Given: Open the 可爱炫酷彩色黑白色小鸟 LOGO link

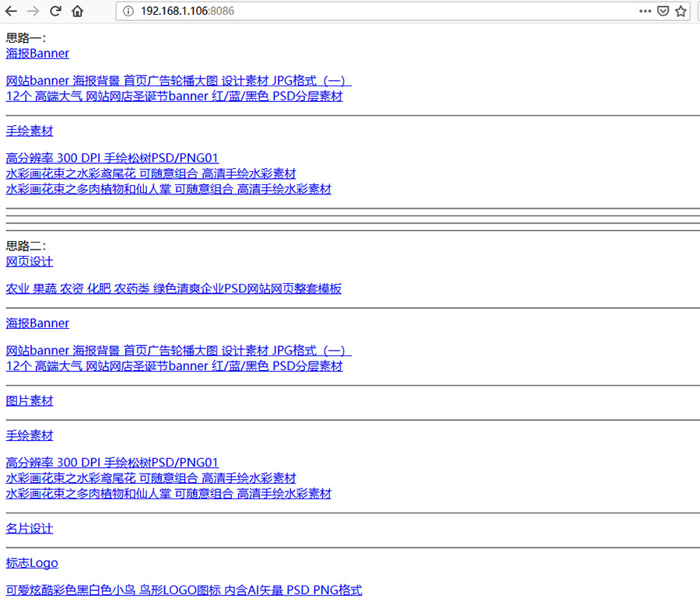Looking at the screenshot, I should (184, 590).
